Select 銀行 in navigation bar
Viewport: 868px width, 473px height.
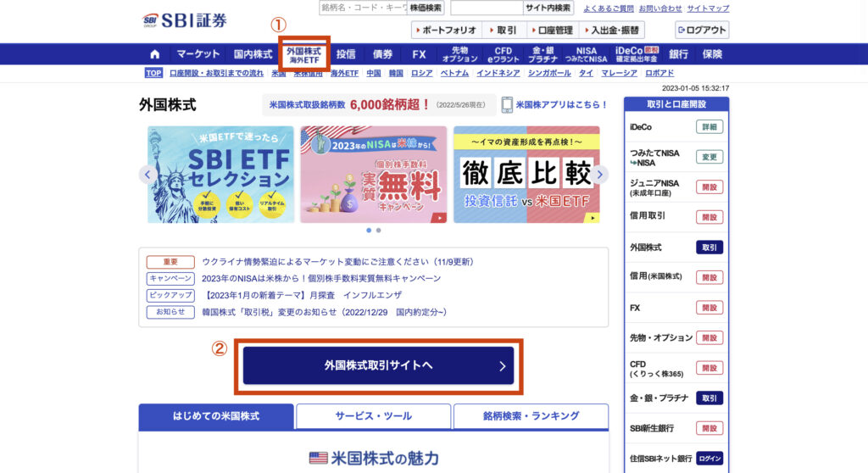[679, 54]
